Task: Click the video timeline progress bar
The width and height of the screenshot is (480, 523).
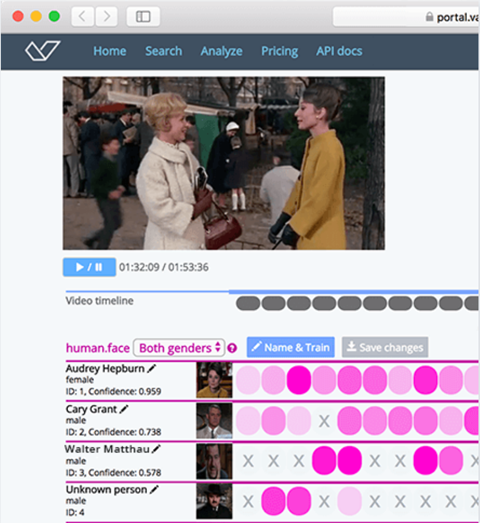Action: coord(272,292)
